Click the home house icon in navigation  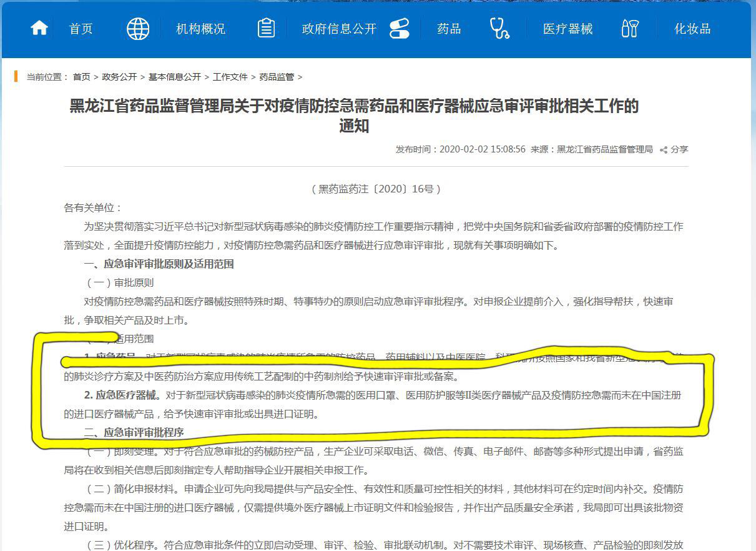point(39,29)
